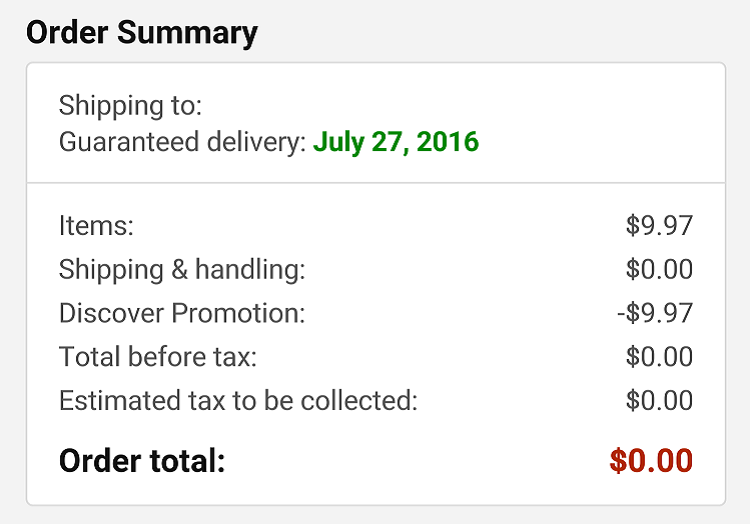This screenshot has height=532, width=750.
Task: Click the July 27, 2016 delivery date
Action: tap(396, 142)
